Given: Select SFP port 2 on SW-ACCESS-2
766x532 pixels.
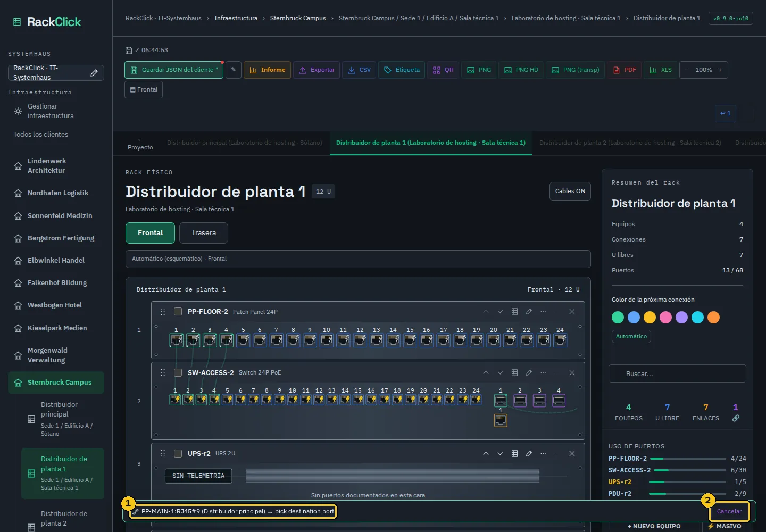Looking at the screenshot, I should (x=520, y=400).
